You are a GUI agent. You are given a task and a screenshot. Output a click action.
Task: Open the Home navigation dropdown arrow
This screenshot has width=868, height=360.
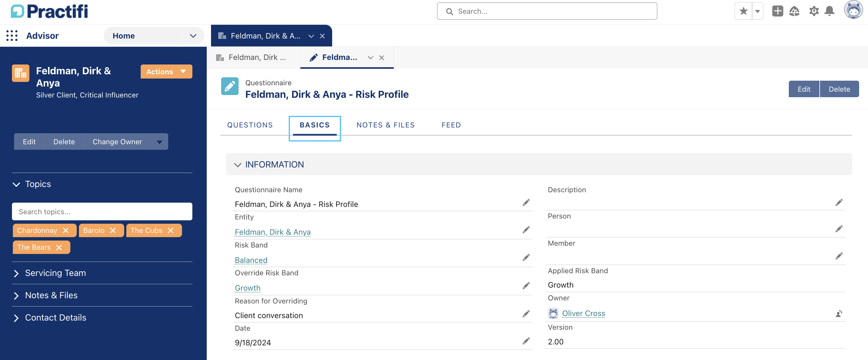(x=193, y=36)
